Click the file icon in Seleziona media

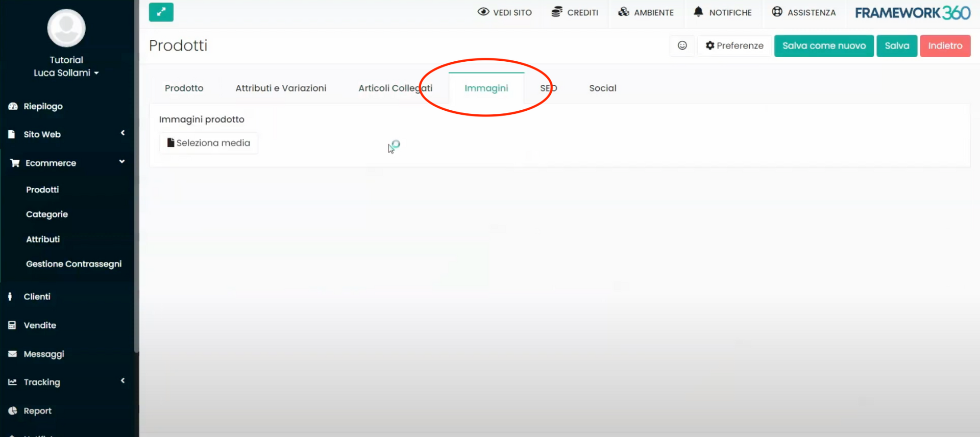pyautogui.click(x=170, y=142)
